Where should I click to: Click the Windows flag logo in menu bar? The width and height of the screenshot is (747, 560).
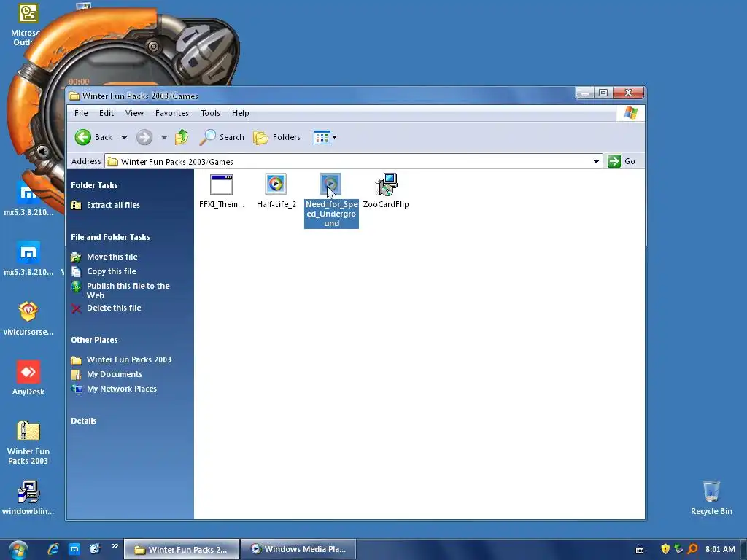pyautogui.click(x=630, y=113)
